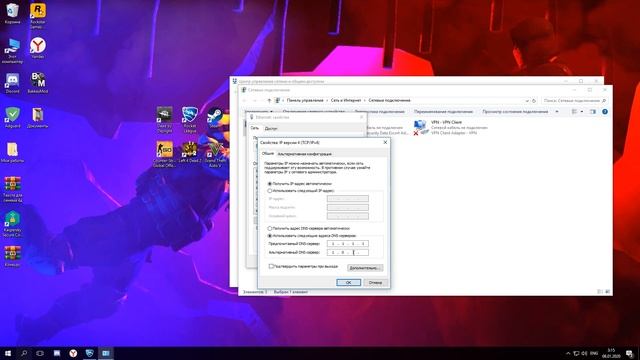
Task: Refresh the Network Connections address bar
Action: pyautogui.click(x=533, y=100)
